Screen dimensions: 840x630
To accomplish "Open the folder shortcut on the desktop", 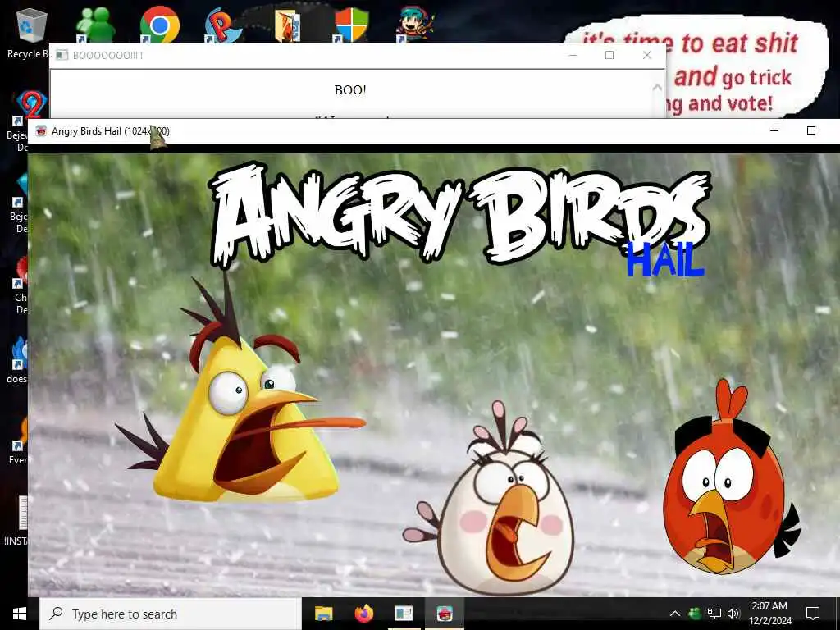I will [288, 26].
